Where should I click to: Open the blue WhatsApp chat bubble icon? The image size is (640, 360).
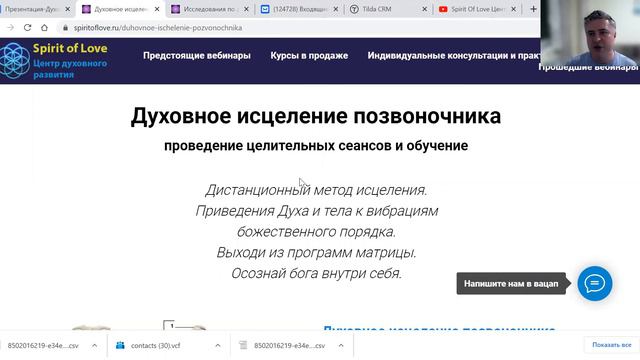pos(595,283)
